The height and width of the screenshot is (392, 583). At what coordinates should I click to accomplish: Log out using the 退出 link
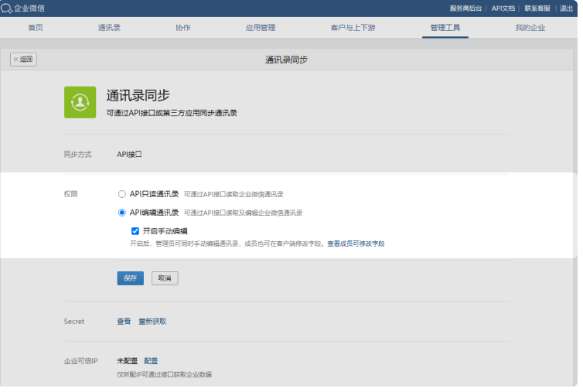pos(567,9)
